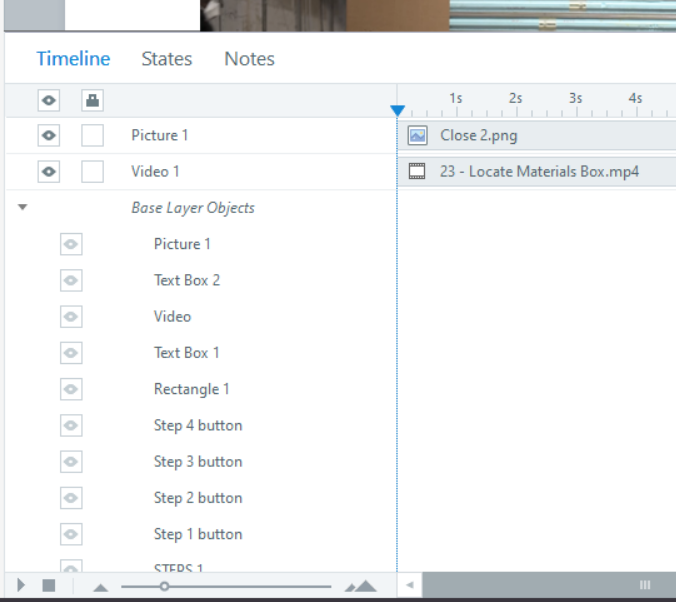This screenshot has width=676, height=602.
Task: Click the 4s mark on the ruler
Action: coord(635,98)
